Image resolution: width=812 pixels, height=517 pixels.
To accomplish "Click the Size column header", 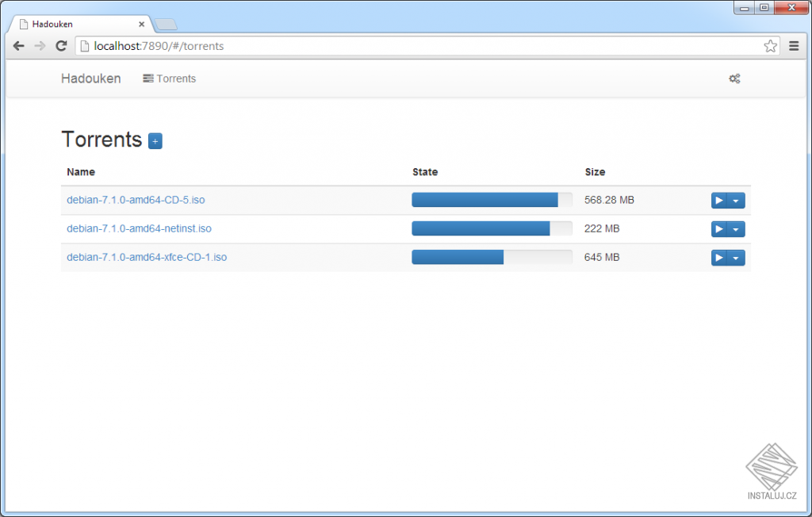I will tap(595, 172).
